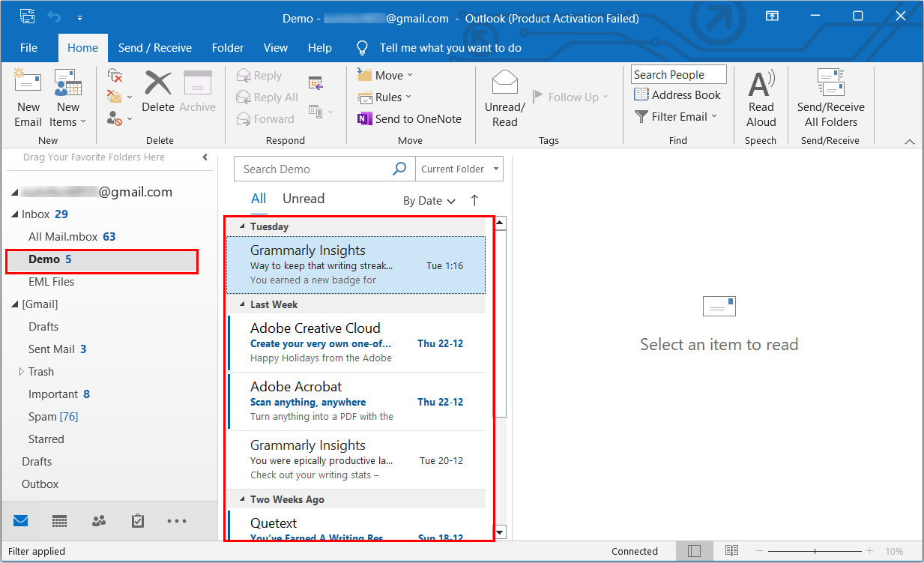The width and height of the screenshot is (924, 563).
Task: Open the Rules dropdown
Action: (x=384, y=97)
